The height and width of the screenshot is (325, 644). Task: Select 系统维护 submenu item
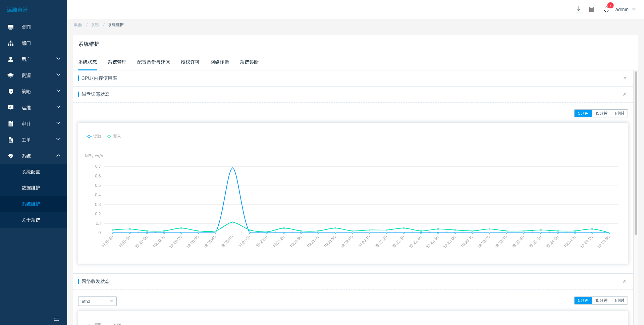(x=34, y=204)
